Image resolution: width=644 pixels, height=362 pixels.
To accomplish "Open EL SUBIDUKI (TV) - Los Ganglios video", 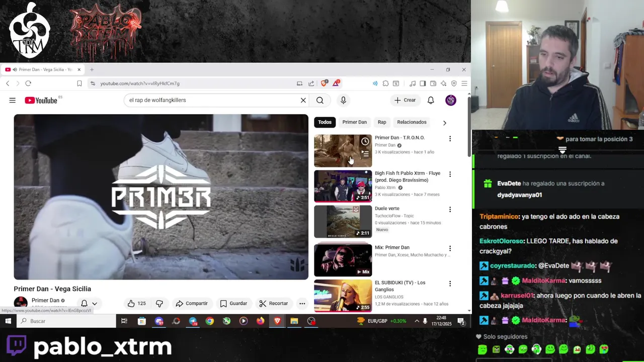I will (343, 296).
